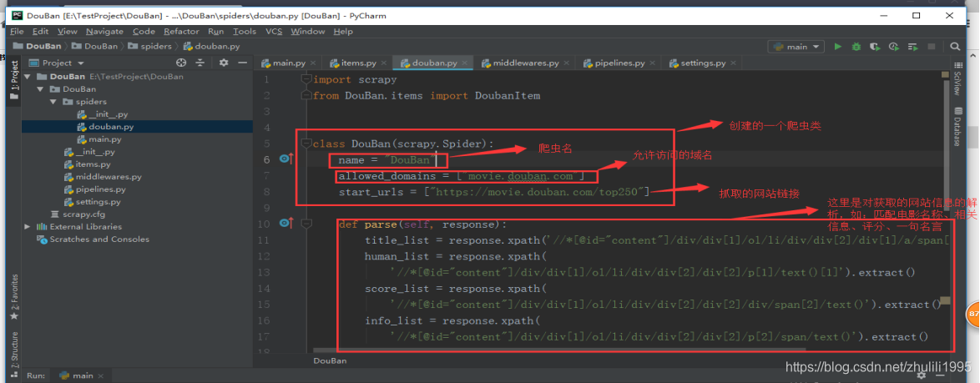Start debugging with the green bug icon
Screen dimensions: 980x383
(856, 47)
